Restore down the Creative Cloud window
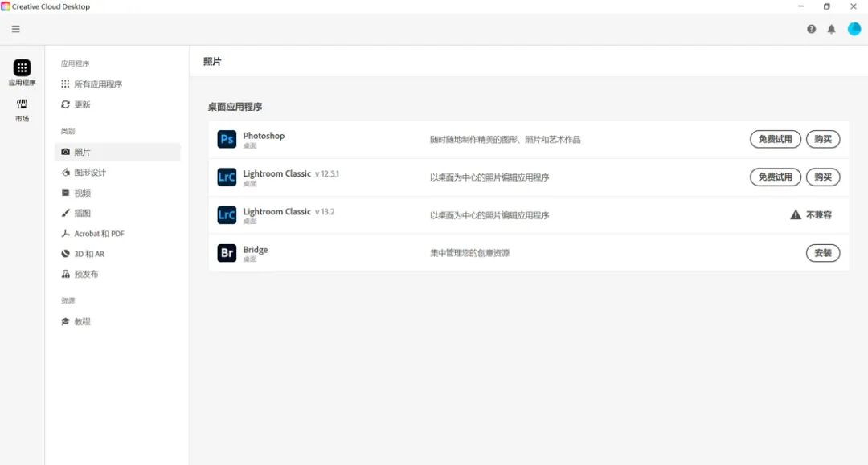 coord(826,6)
